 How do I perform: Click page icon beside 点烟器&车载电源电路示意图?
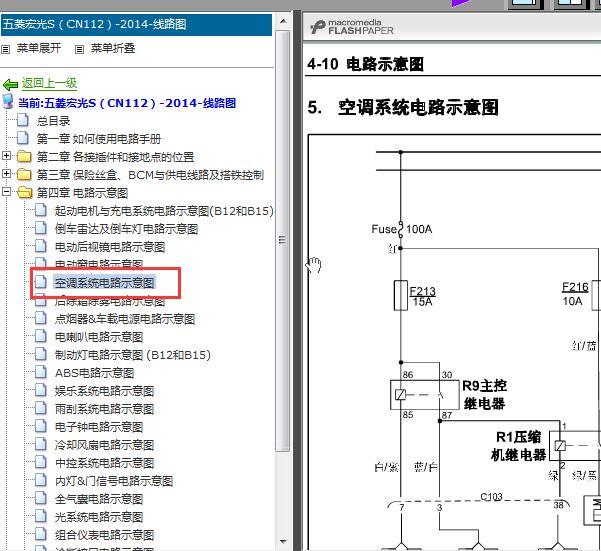41,318
